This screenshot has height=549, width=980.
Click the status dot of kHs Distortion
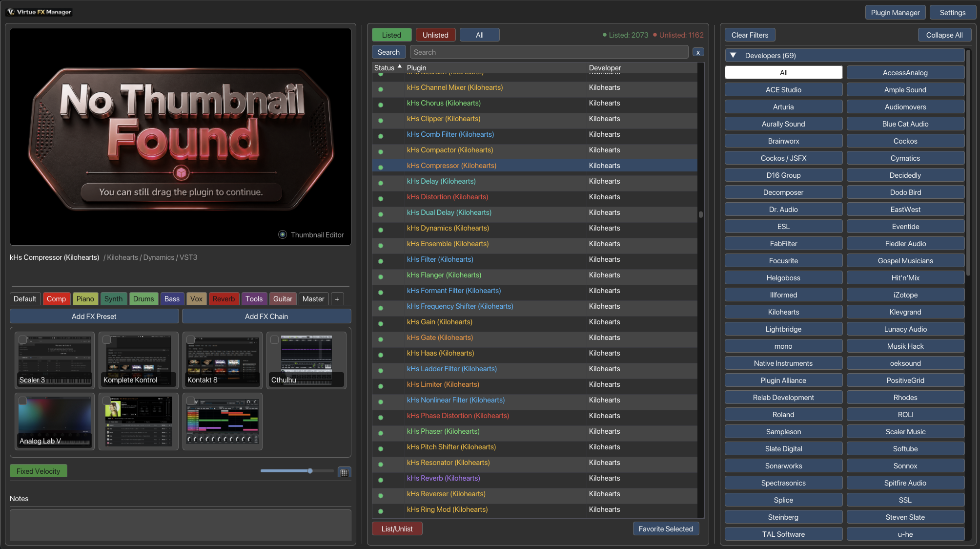[x=381, y=198]
